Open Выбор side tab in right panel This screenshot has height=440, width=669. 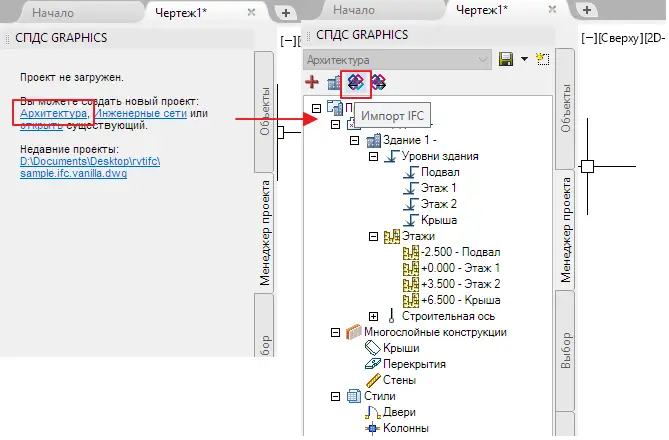pos(565,351)
